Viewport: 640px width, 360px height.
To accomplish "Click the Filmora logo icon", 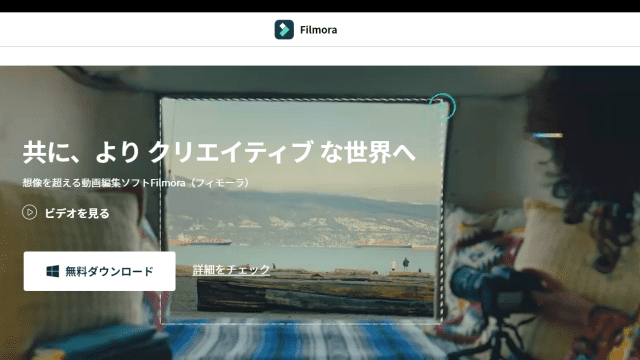I will click(x=284, y=29).
